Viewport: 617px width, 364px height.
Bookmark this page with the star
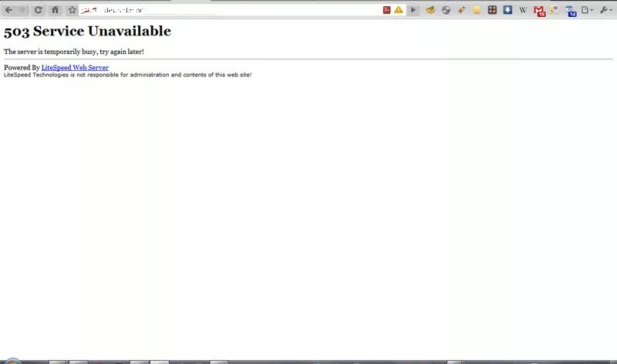72,10
